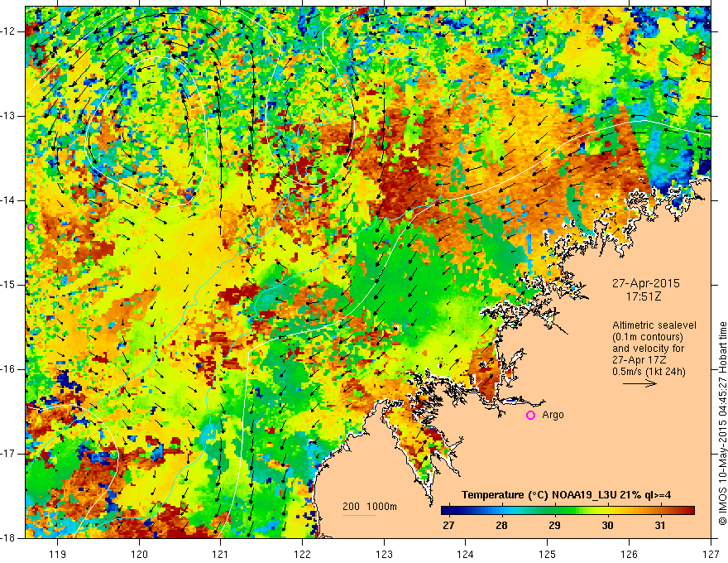Click the latitude axis label -17

(9, 454)
